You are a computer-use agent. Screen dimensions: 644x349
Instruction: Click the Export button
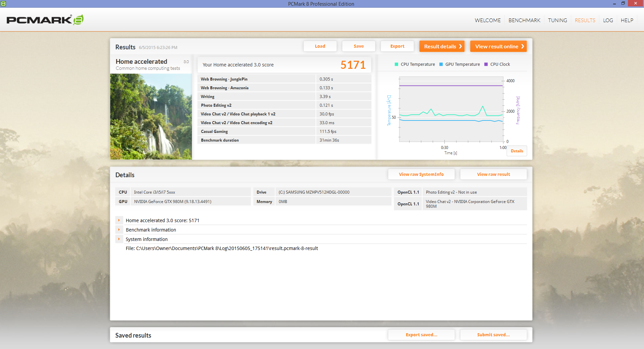click(397, 46)
